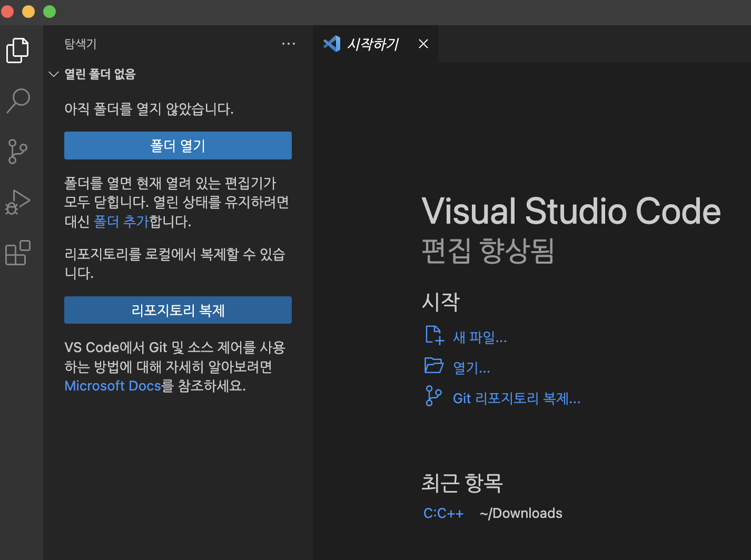Open the explorer more actions ellipsis menu
Screen dimensions: 751x560
click(289, 44)
